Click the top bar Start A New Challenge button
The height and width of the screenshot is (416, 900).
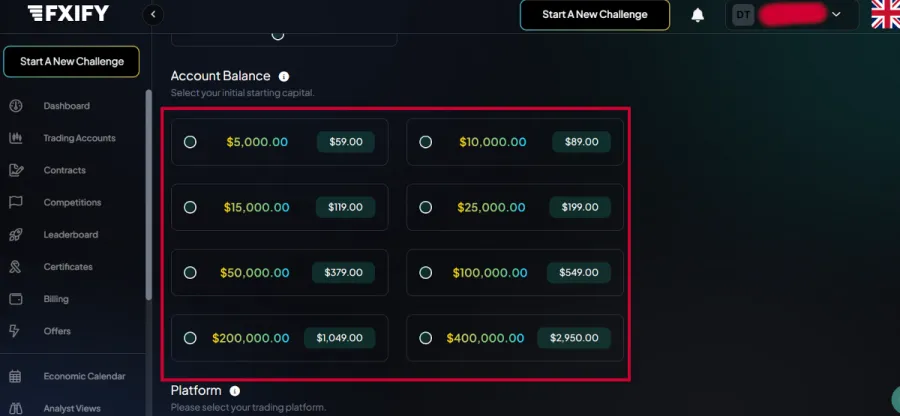pos(594,15)
